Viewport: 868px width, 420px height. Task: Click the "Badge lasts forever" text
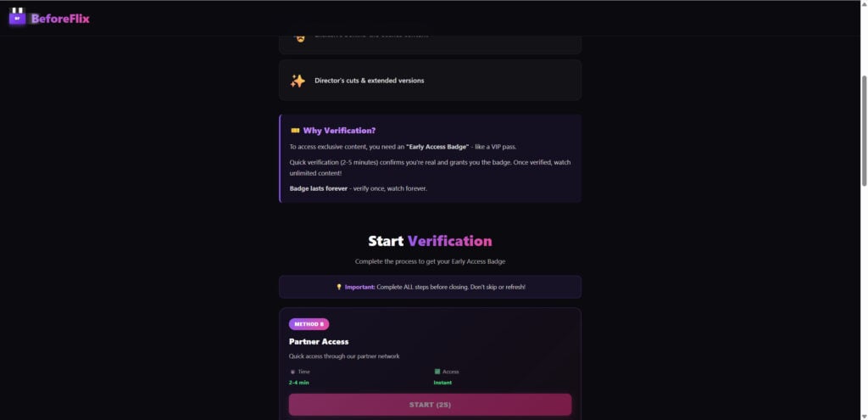tap(319, 188)
